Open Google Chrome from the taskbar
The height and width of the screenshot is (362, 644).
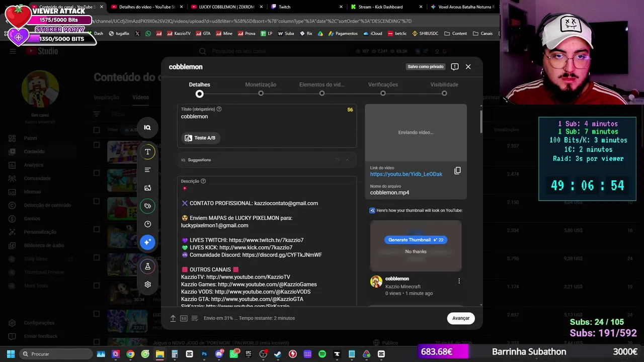pyautogui.click(x=130, y=354)
